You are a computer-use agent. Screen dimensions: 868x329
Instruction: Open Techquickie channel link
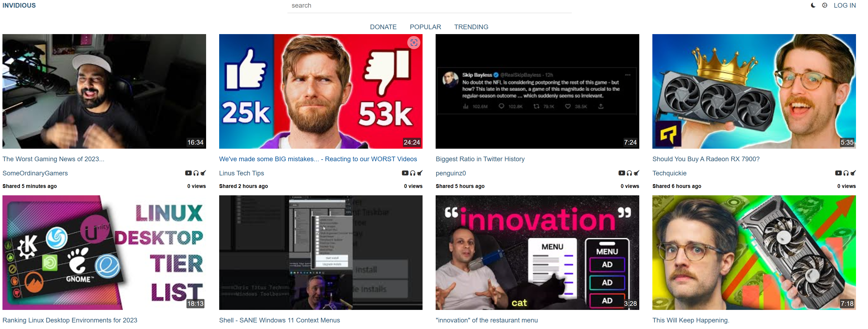(x=669, y=173)
